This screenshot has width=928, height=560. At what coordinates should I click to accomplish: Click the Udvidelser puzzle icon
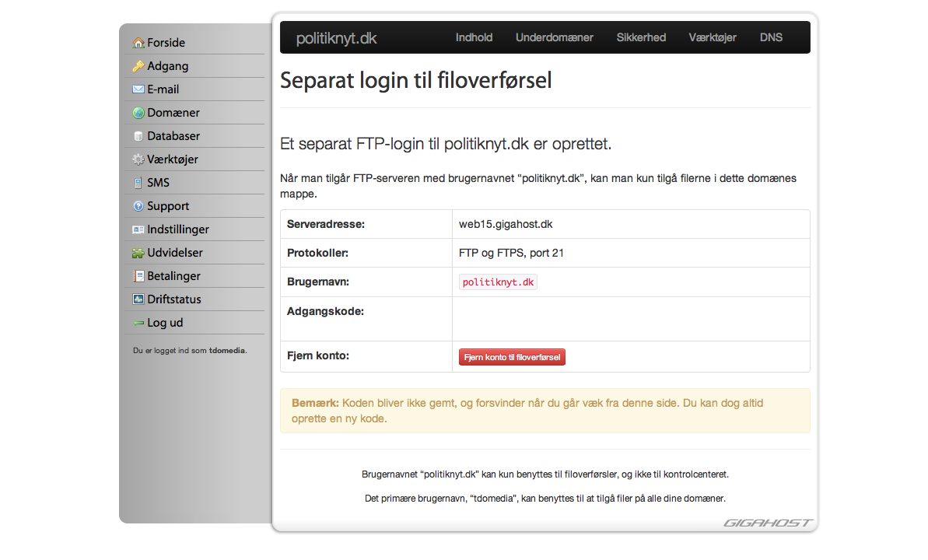pos(138,253)
